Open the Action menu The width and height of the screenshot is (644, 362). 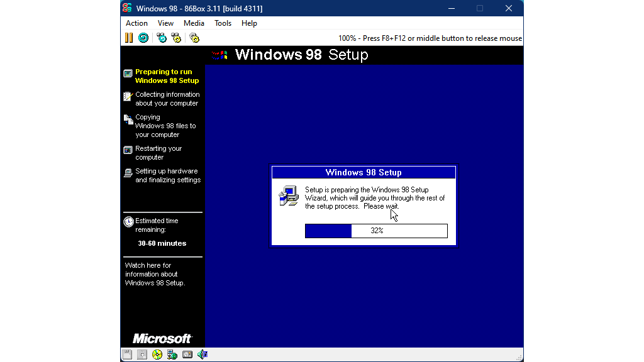136,23
